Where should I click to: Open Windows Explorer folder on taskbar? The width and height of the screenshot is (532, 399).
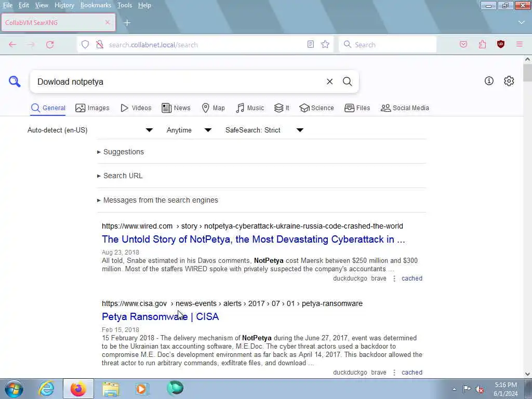[x=111, y=389]
